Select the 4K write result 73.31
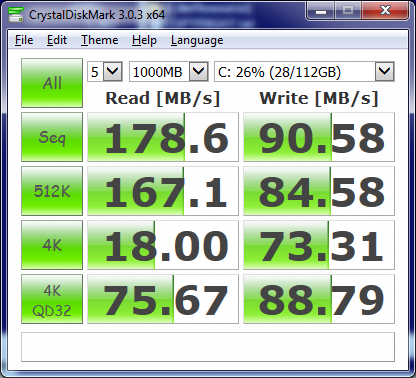Viewport: 416px width, 378px height. tap(319, 245)
